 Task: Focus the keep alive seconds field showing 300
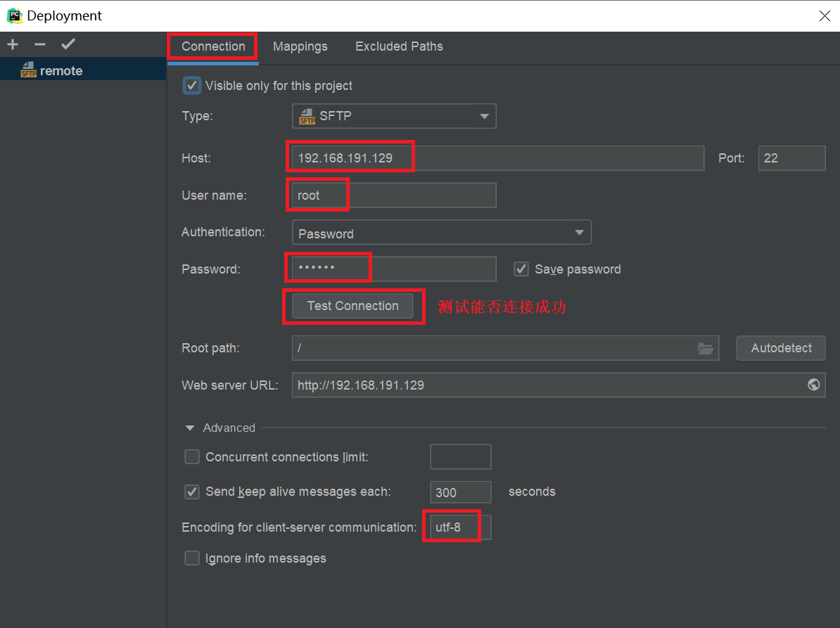(x=460, y=492)
